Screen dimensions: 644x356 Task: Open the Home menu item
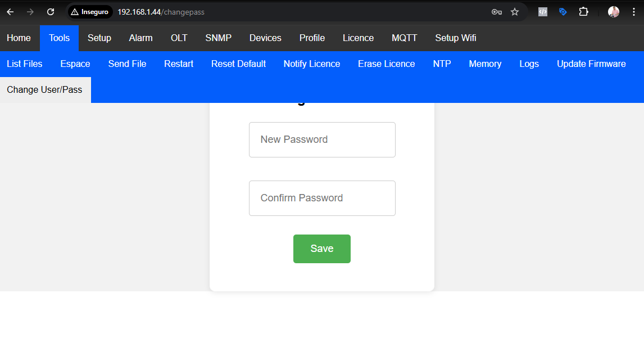point(19,38)
